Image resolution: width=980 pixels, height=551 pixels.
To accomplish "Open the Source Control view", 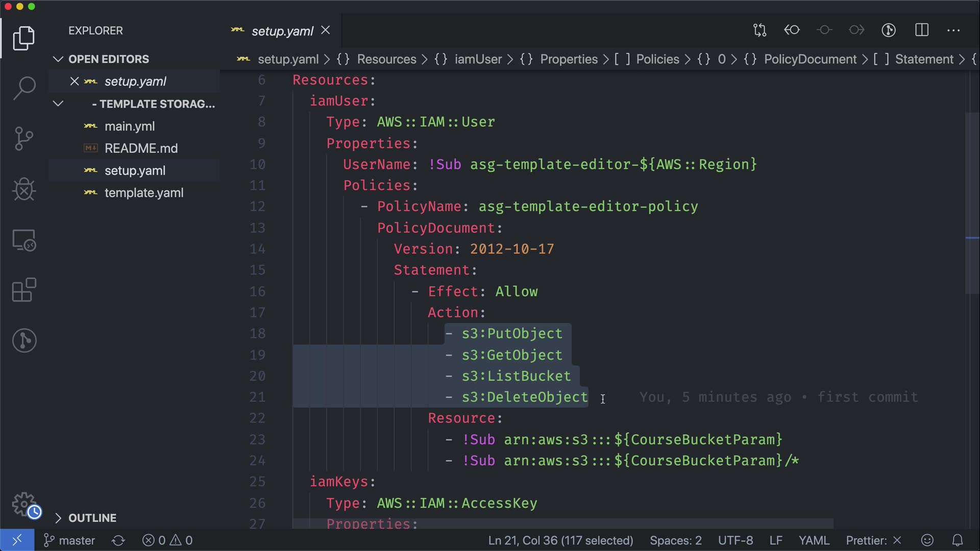I will coord(24,138).
